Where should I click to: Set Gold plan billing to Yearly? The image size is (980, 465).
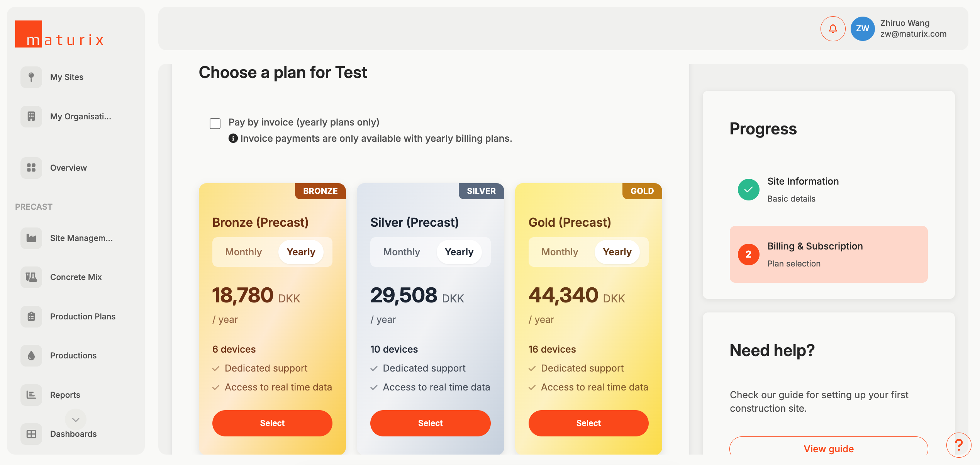(617, 252)
